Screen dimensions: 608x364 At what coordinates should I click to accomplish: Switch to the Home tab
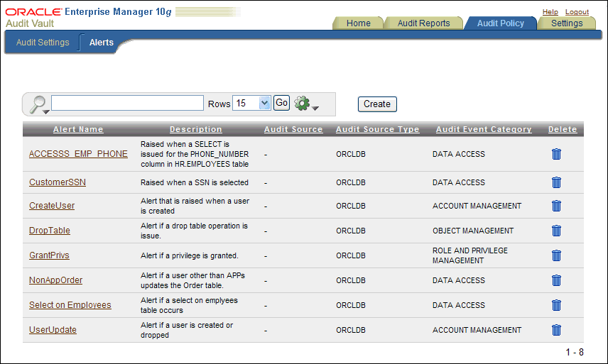(x=358, y=23)
